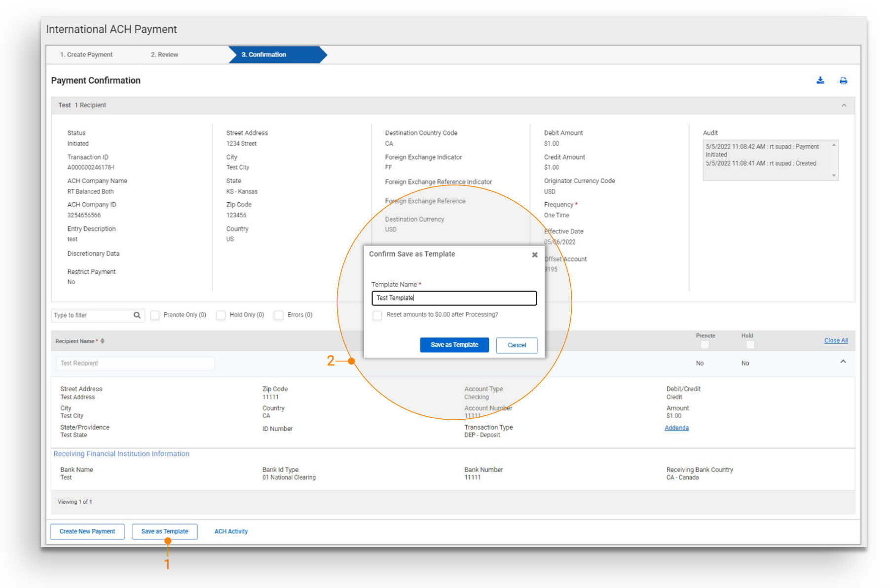Print the payment confirmation
Image resolution: width=890 pixels, height=588 pixels.
click(843, 81)
